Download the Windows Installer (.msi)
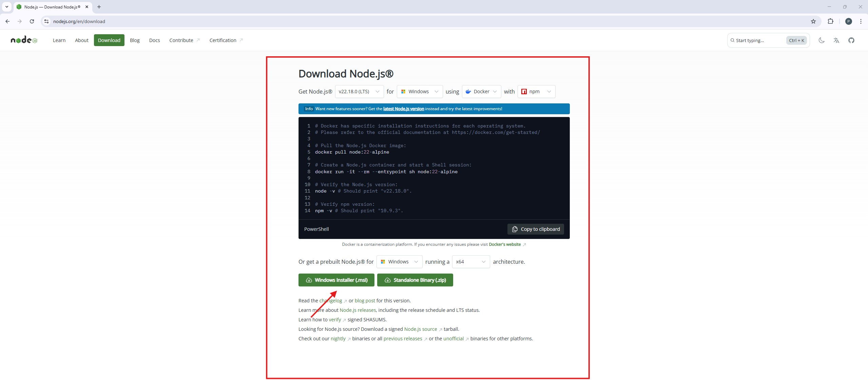Viewport: 868px width, 380px height. tap(336, 280)
